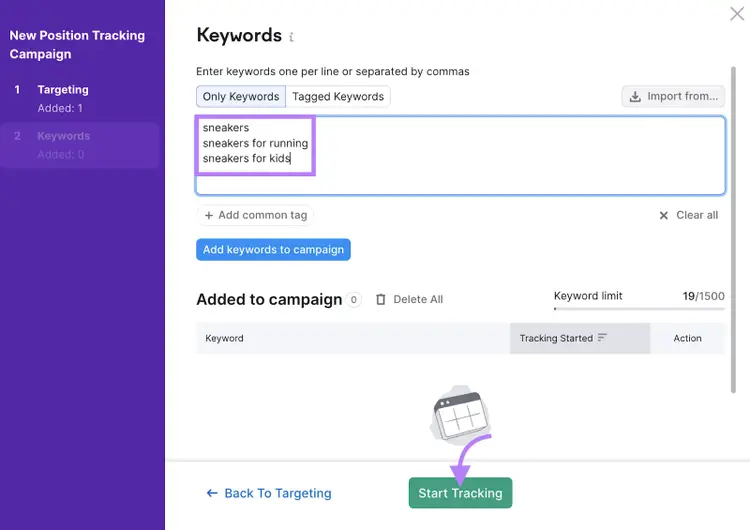
Task: Click Add keywords to campaign button
Action: (273, 250)
